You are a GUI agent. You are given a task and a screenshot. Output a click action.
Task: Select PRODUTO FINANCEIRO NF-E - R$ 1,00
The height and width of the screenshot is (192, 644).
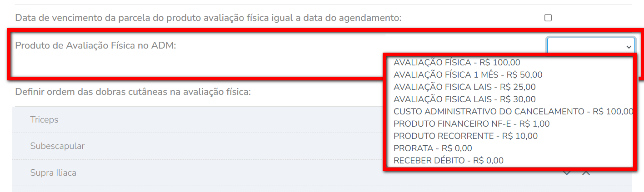[x=471, y=124]
